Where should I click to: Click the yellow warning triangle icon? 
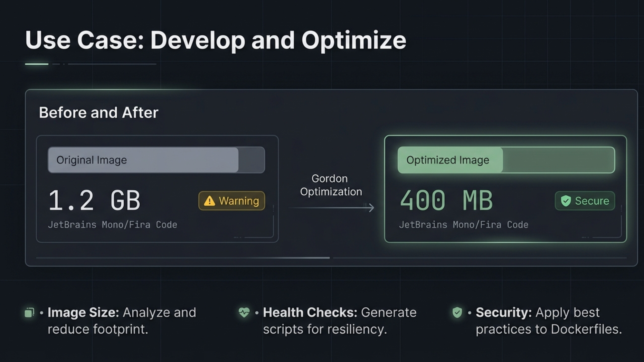[209, 201]
